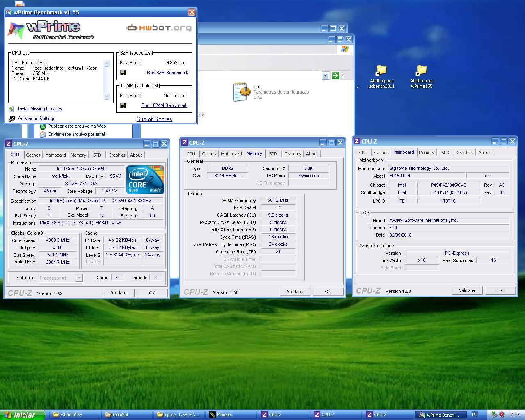525x420 pixels.
Task: Open the cpuz configuration file icon
Action: [x=241, y=92]
